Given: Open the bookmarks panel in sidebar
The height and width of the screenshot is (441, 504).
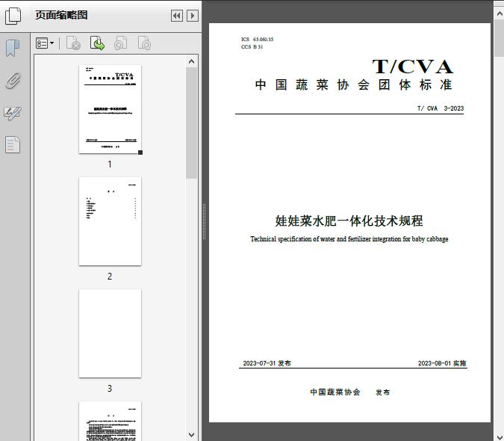Looking at the screenshot, I should pos(13,49).
